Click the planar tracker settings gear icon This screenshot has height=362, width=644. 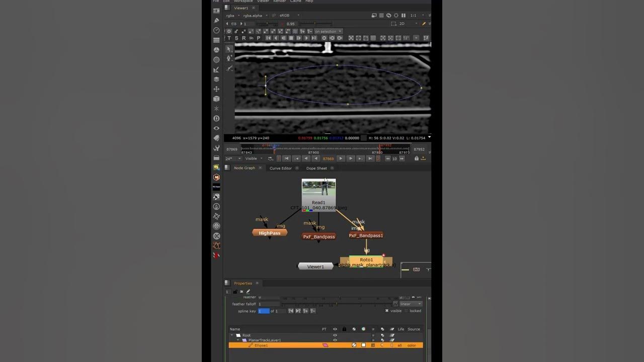point(229,31)
